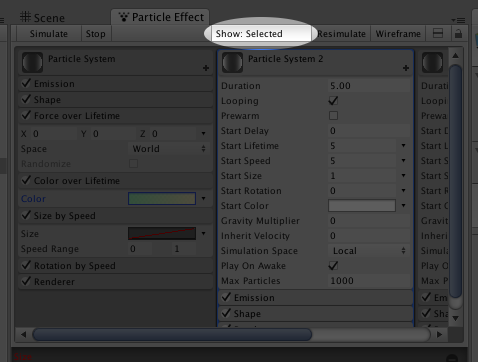Click the Simulate button
The height and width of the screenshot is (362, 478).
[49, 34]
